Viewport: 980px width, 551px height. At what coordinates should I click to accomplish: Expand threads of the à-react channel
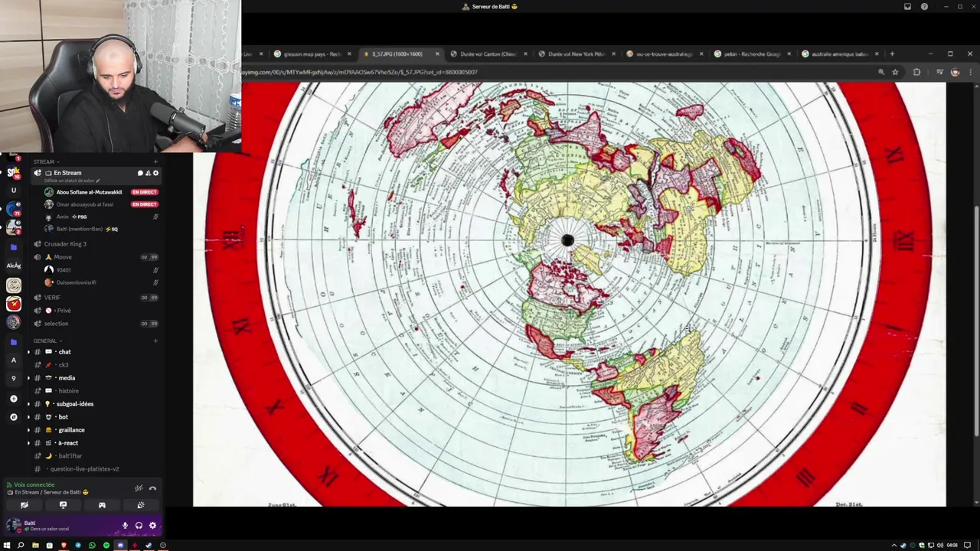click(29, 443)
